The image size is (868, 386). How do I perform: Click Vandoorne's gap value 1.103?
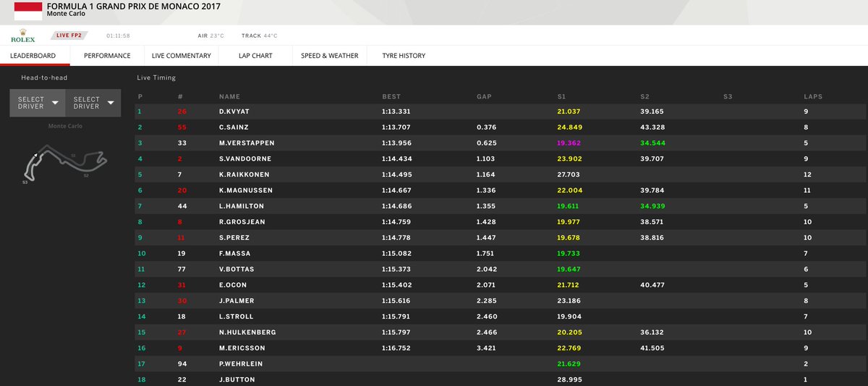click(x=486, y=159)
